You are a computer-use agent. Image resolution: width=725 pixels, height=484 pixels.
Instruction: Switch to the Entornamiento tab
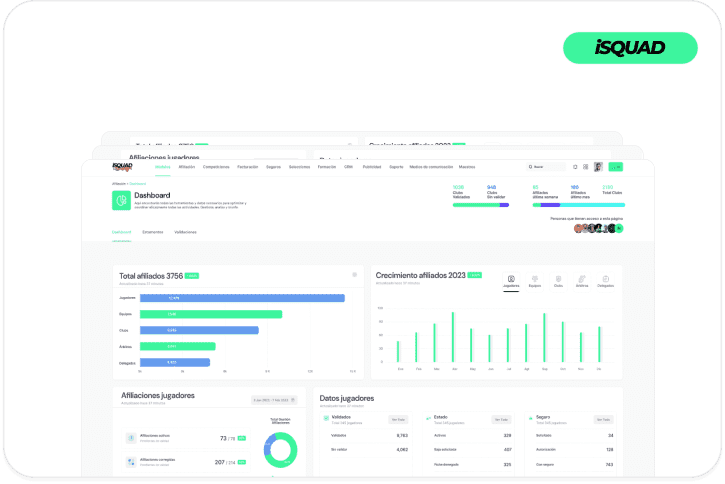point(153,232)
